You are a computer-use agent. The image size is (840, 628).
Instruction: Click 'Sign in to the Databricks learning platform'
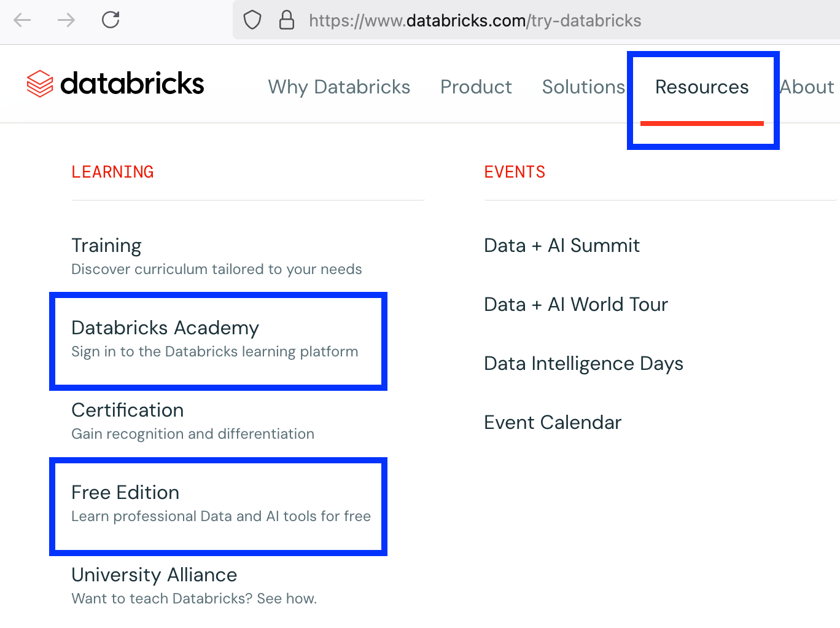tap(214, 351)
